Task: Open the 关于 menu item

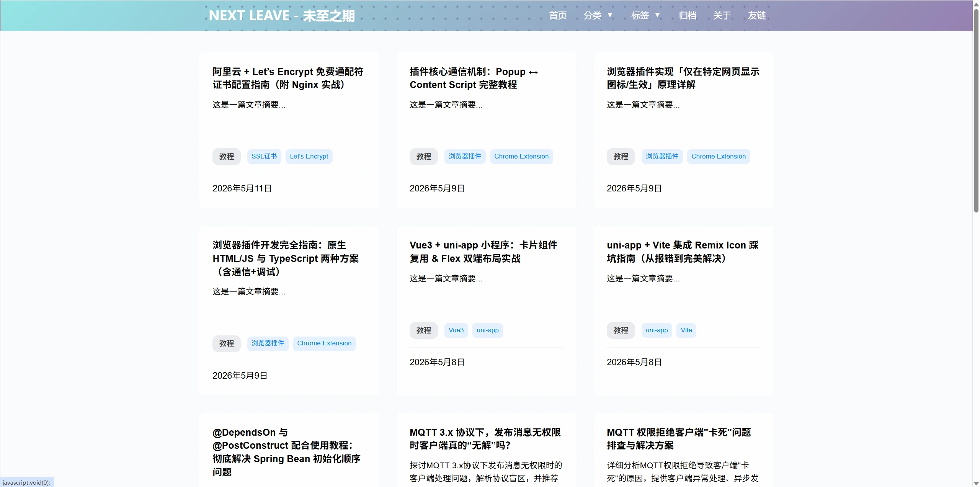Action: pyautogui.click(x=722, y=15)
